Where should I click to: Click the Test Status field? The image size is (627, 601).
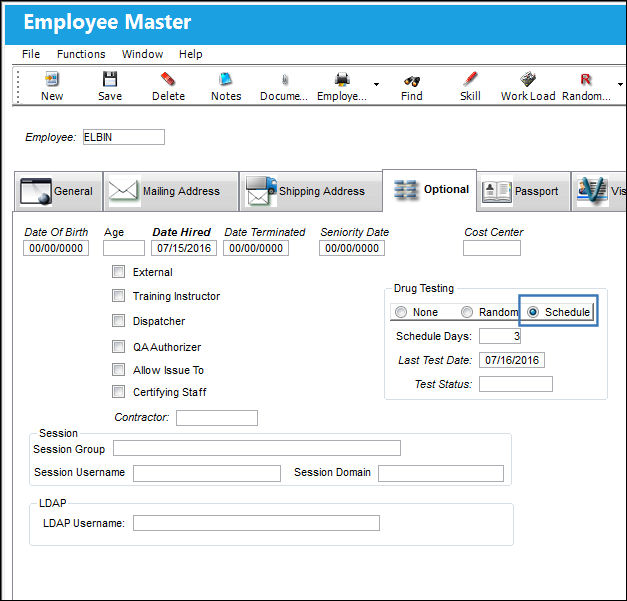tap(516, 384)
